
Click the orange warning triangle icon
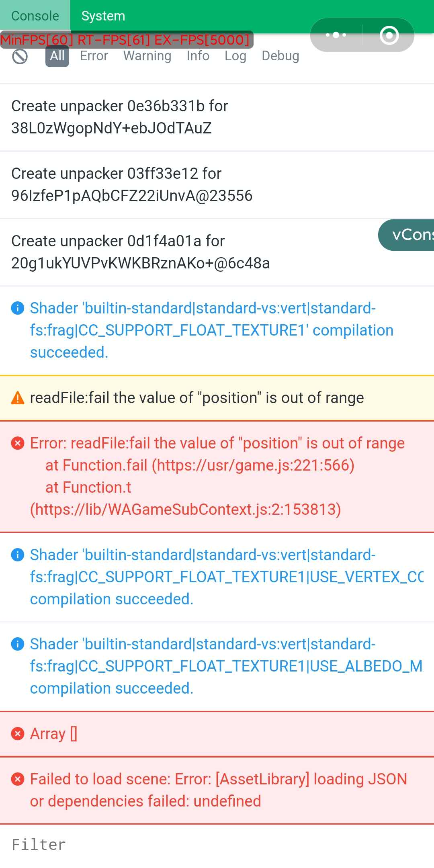[18, 398]
